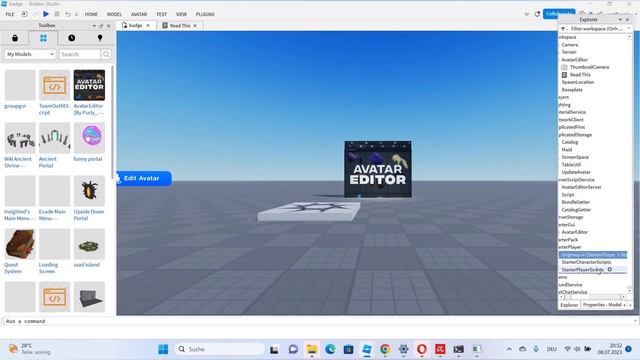
Task: Click the script icon next to FILE
Action: (x=24, y=14)
